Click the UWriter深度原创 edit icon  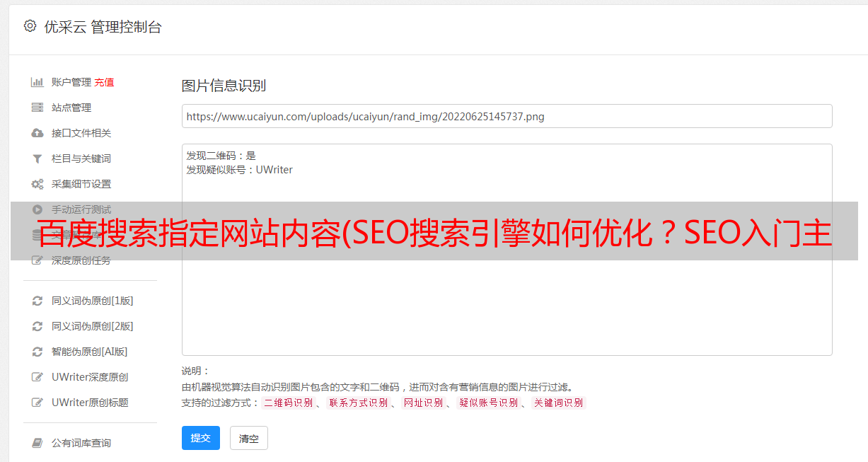37,377
